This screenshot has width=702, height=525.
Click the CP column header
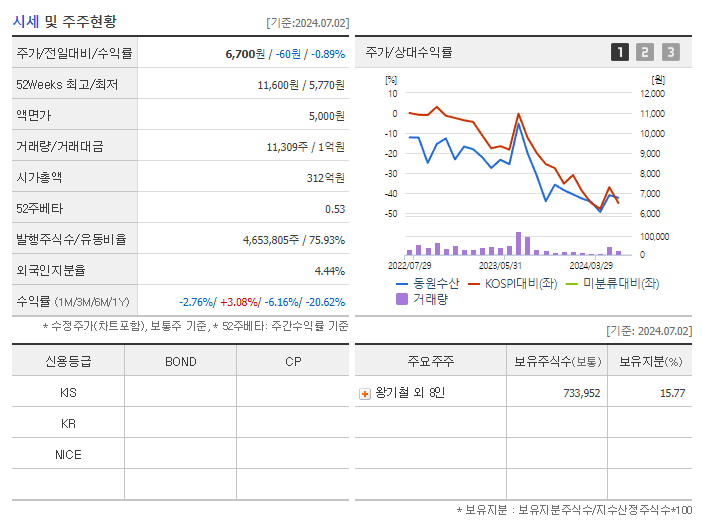(293, 362)
